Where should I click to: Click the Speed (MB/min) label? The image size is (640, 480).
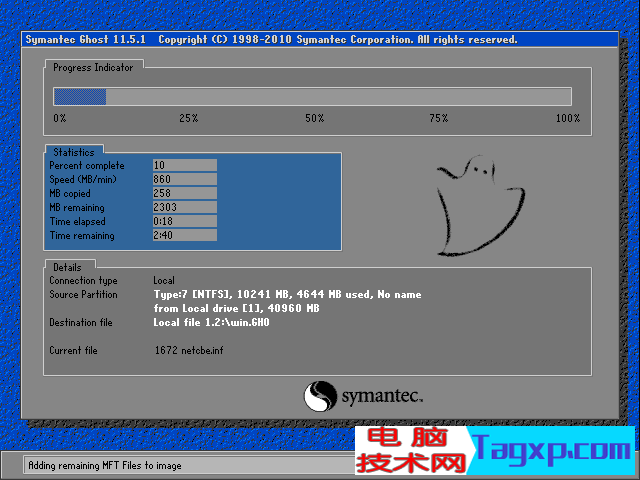[x=83, y=180]
